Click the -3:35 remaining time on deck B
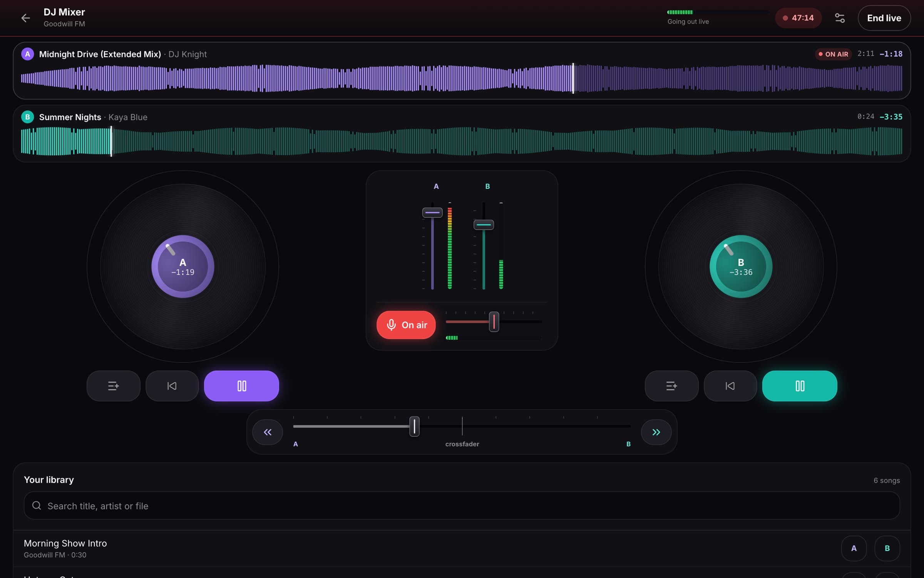Image resolution: width=924 pixels, height=578 pixels. 891,117
